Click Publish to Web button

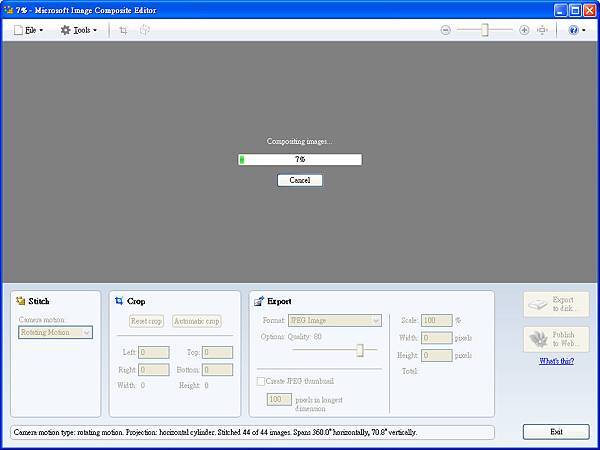(x=556, y=339)
